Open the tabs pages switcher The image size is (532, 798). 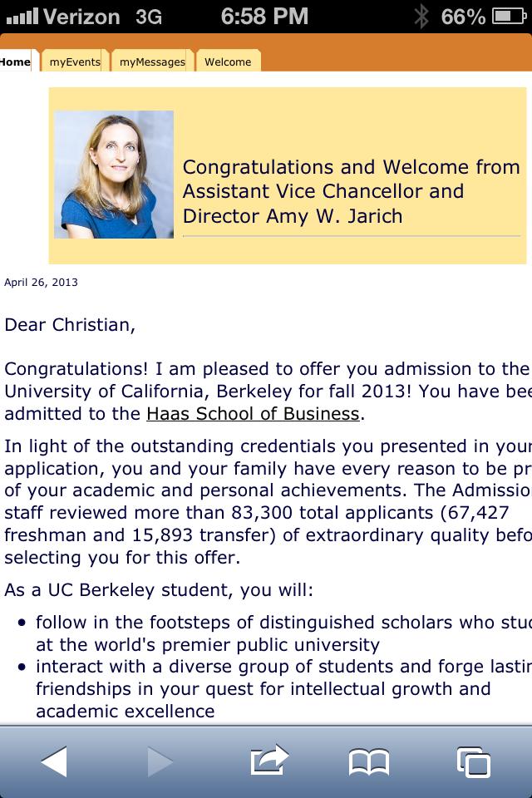tap(473, 761)
